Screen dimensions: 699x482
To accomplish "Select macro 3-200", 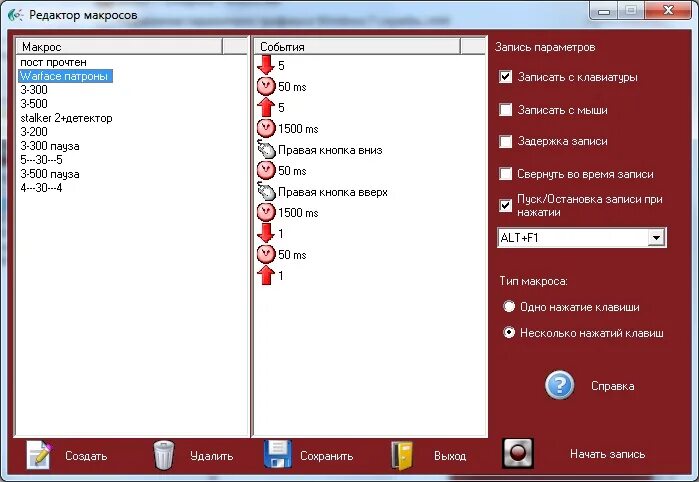I will click(34, 132).
